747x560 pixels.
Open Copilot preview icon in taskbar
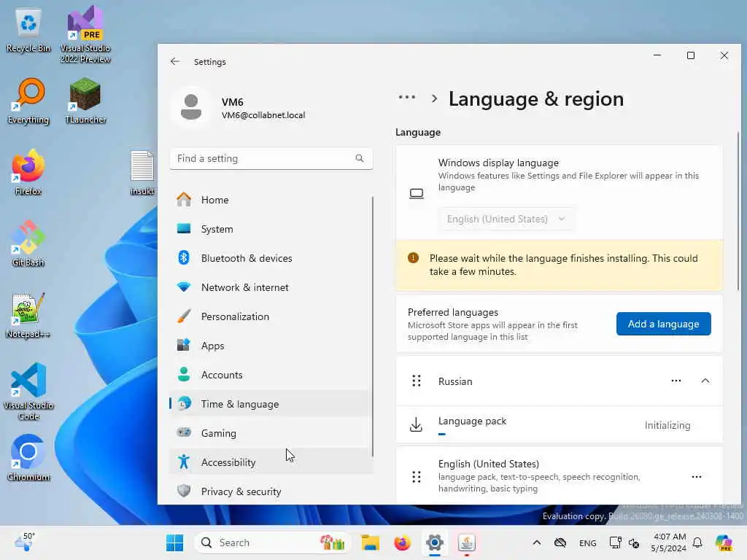(724, 542)
